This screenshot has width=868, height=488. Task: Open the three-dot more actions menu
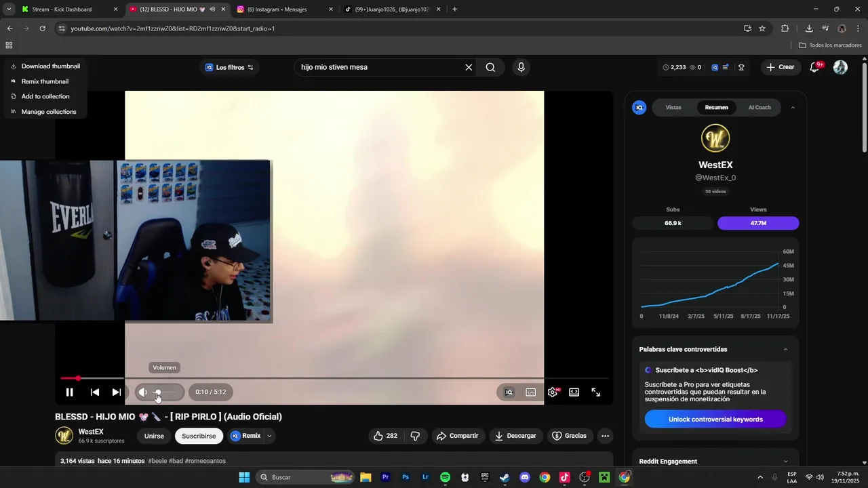point(606,436)
